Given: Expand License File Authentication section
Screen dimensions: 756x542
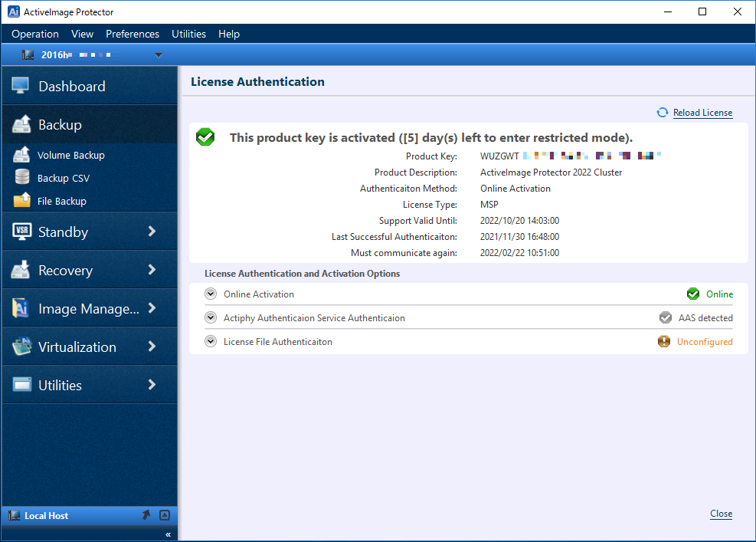Looking at the screenshot, I should coord(211,341).
